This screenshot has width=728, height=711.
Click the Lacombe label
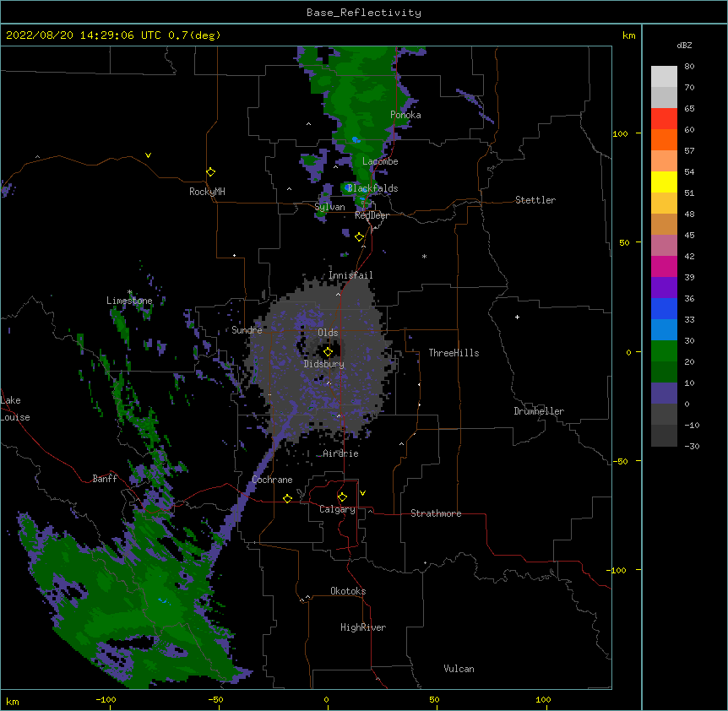(380, 161)
